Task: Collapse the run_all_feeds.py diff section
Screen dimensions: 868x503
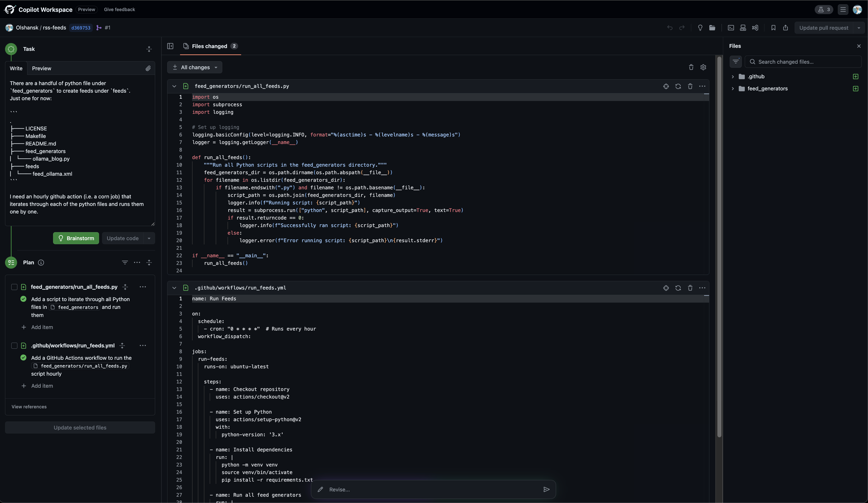Action: 174,86
